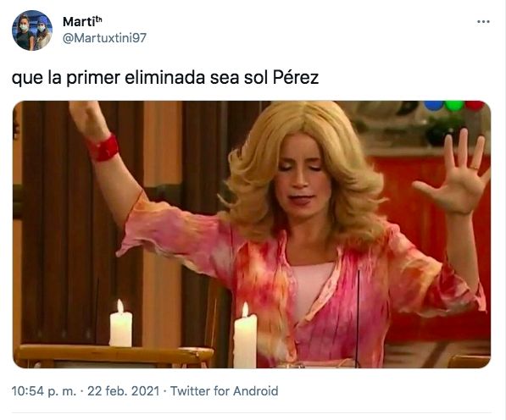
Task: Open the 10:54 p. m. timestamp link
Action: [x=44, y=391]
